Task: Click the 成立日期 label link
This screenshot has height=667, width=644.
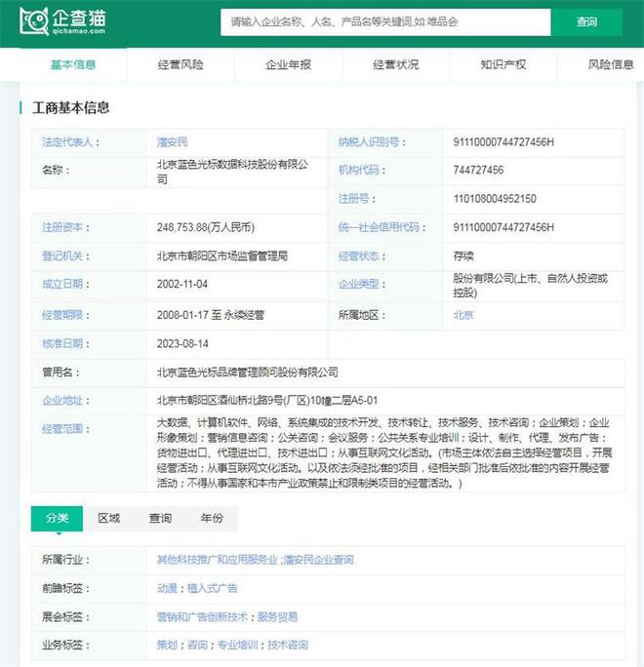Action: click(62, 284)
